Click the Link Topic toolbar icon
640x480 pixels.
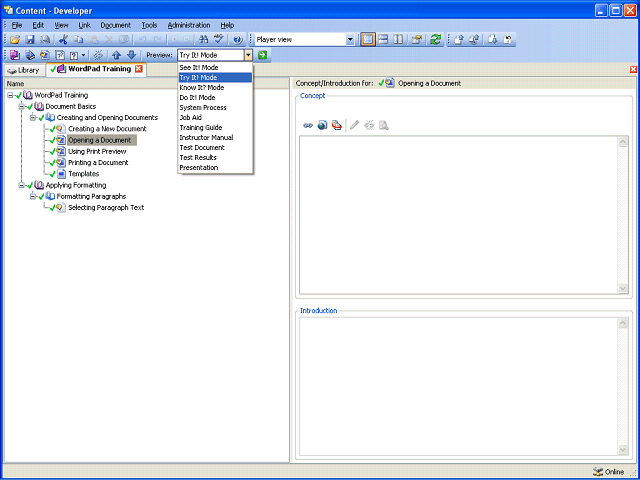tap(45, 55)
